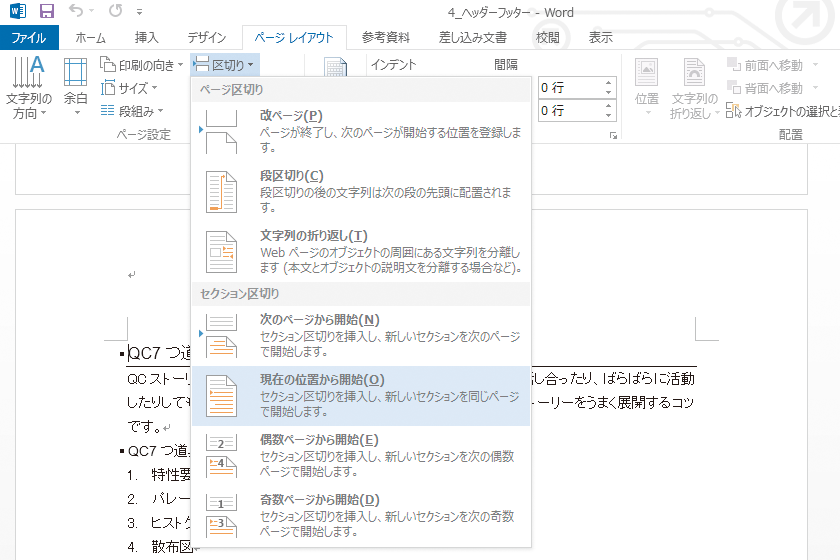The width and height of the screenshot is (840, 560).
Task: Increase the lower 0 行 spacing value
Action: point(609,106)
